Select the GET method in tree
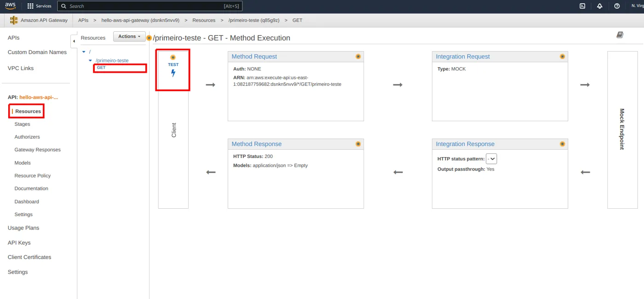644x299 pixels. pyautogui.click(x=101, y=68)
